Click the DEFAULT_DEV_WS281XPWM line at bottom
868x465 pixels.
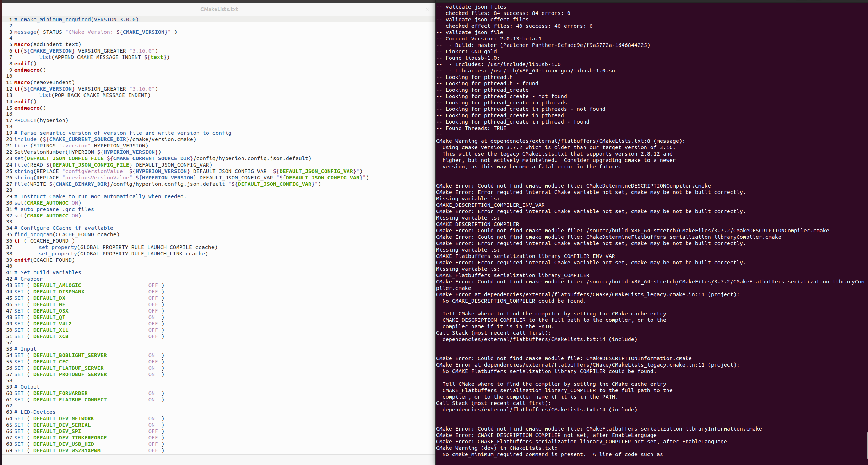67,450
